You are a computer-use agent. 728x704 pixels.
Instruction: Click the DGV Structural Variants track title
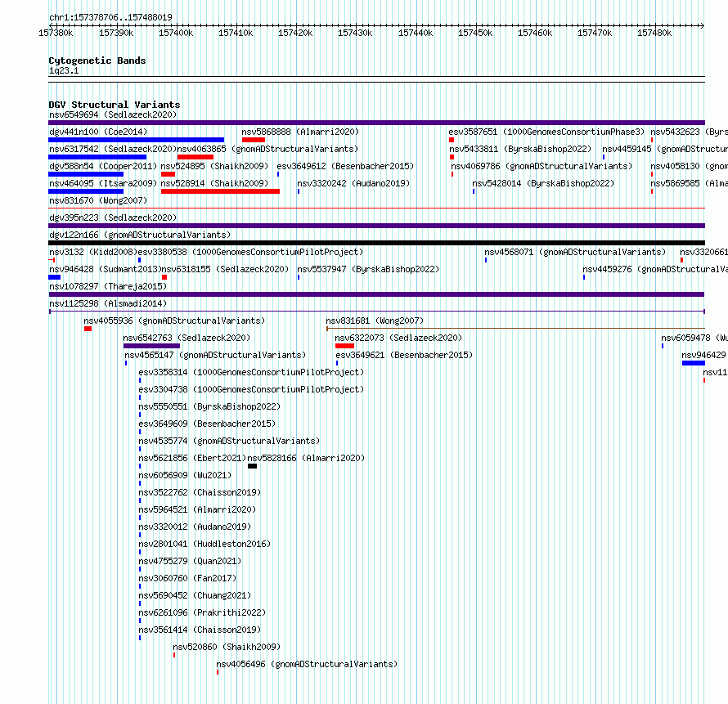[x=115, y=105]
